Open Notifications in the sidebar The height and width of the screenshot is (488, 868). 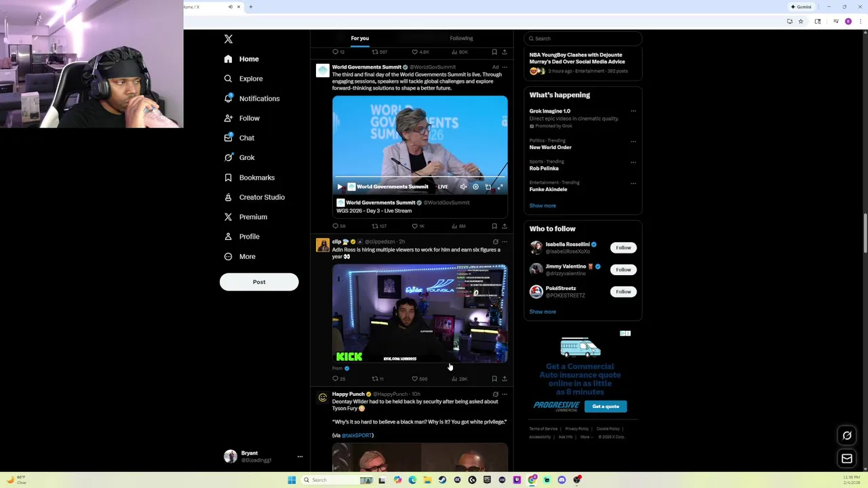pos(252,98)
